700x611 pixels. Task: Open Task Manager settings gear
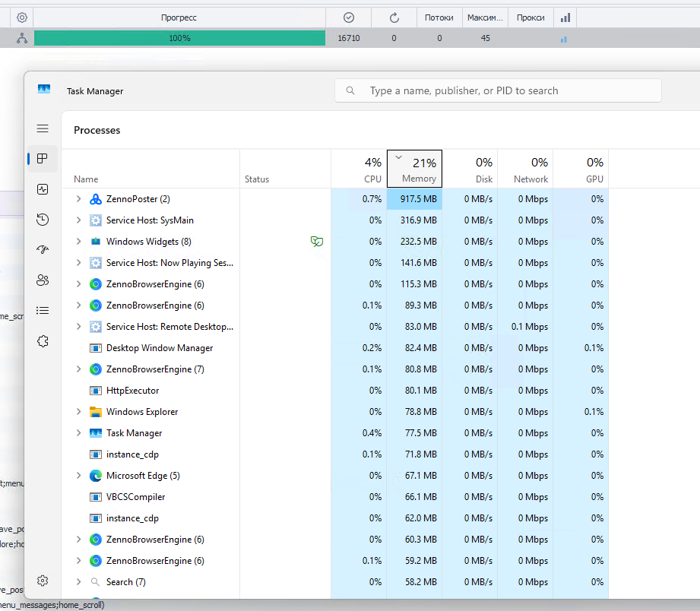43,581
